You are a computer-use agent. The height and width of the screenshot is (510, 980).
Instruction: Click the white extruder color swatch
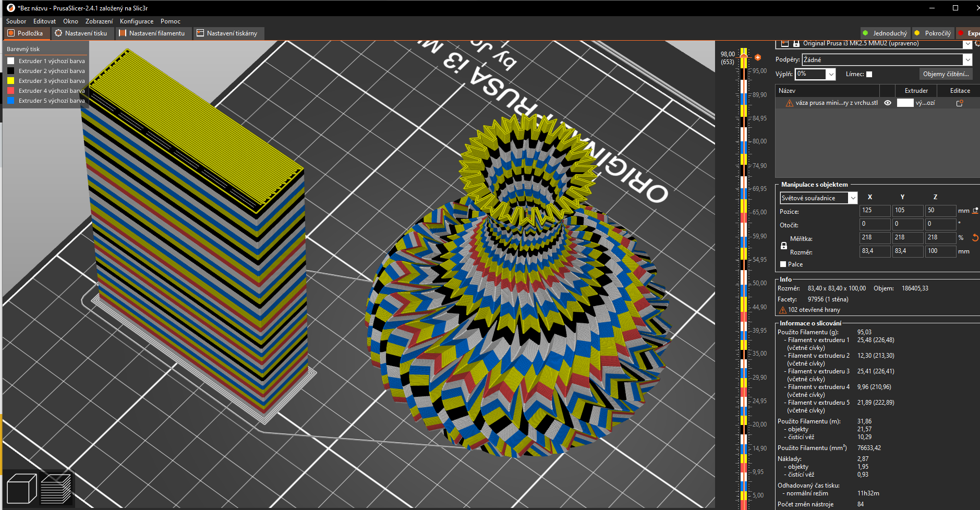coord(905,103)
